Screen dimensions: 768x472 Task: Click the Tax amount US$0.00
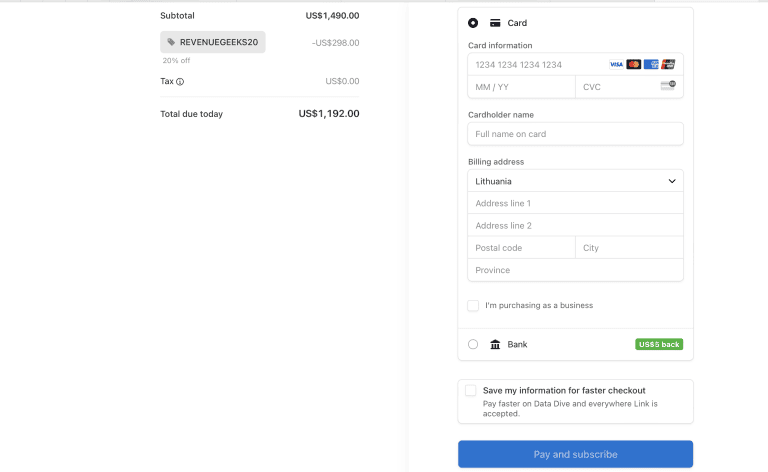point(342,81)
